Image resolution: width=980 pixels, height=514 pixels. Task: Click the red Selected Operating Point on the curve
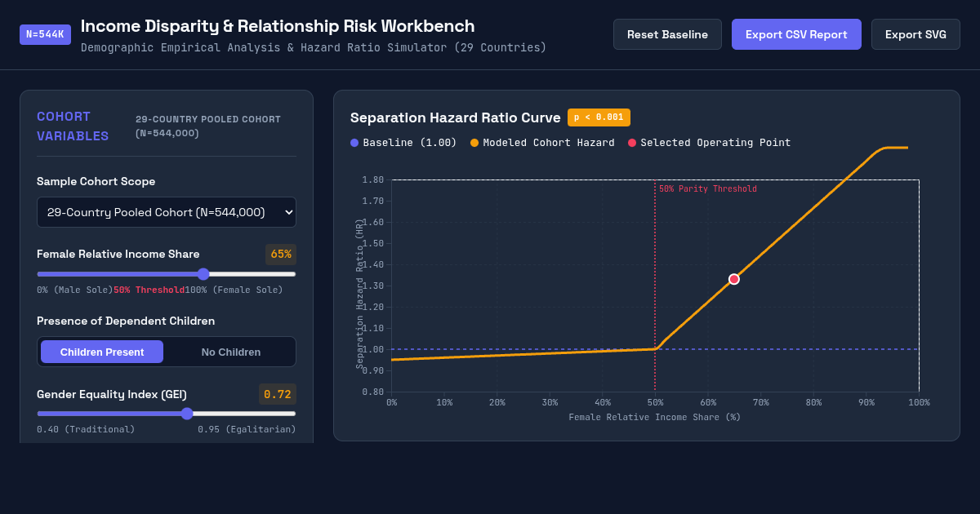tap(734, 279)
